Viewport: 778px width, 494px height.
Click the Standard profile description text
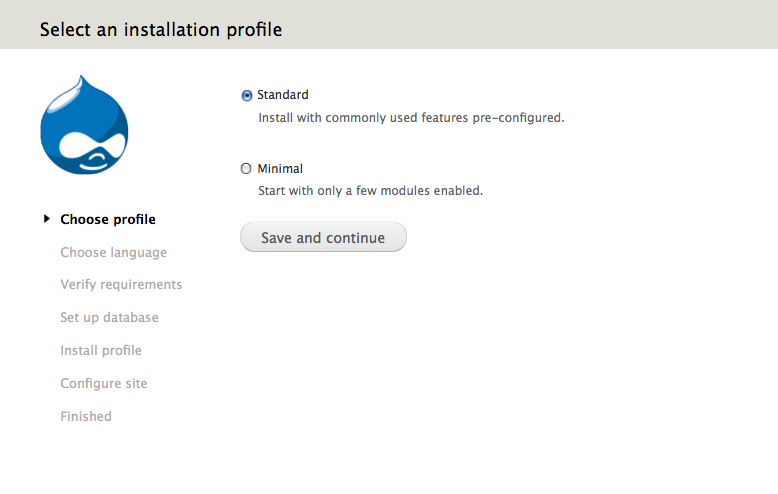[x=411, y=118]
